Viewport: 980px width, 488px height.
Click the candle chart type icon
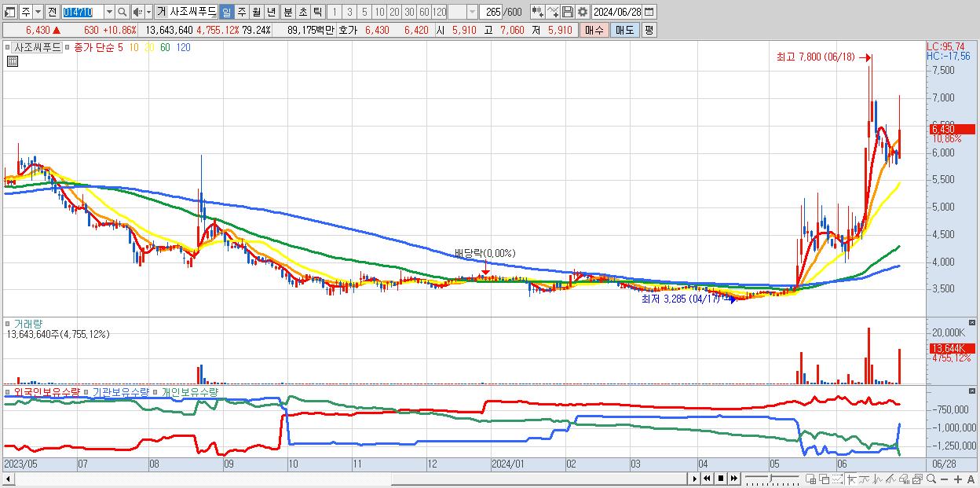click(537, 12)
